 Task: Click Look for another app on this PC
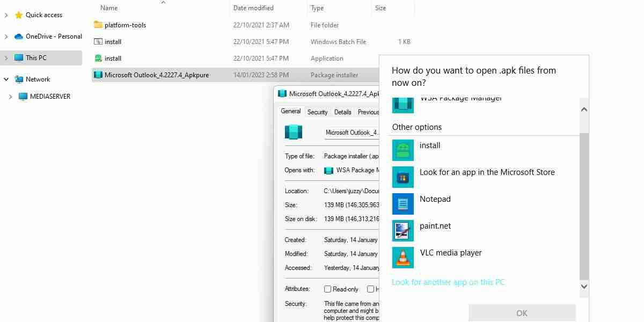[448, 282]
